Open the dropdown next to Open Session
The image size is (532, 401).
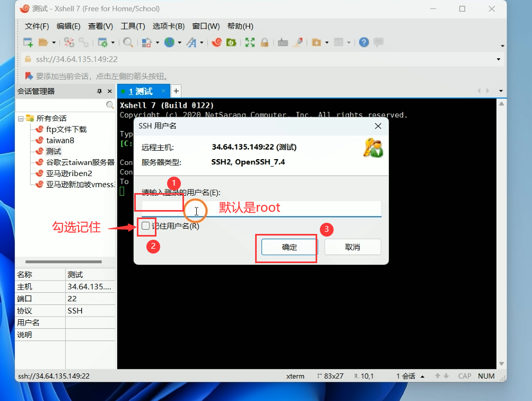click(54, 43)
